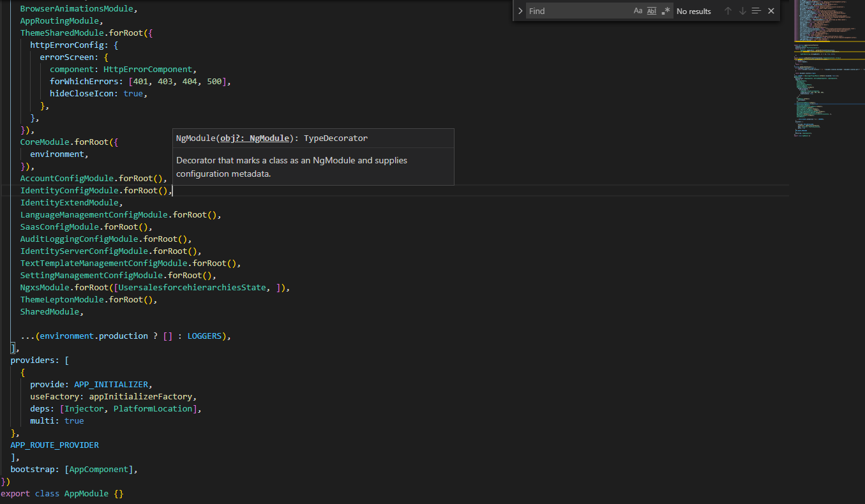Screen dimensions: 865x504
Task: Click the APP_ROUTE_PROVIDER constant
Action: (x=54, y=445)
